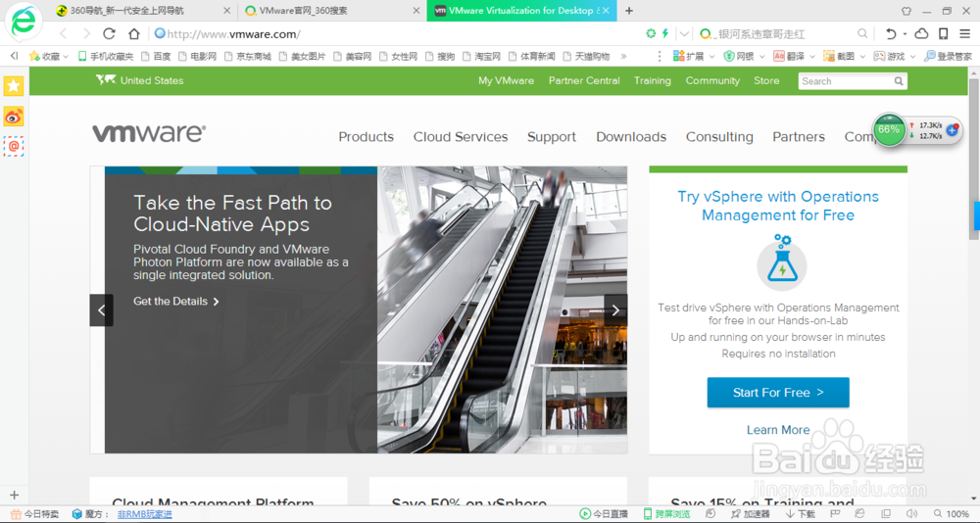Show more bookmarks with double chevron
The image size is (980, 523).
623,56
